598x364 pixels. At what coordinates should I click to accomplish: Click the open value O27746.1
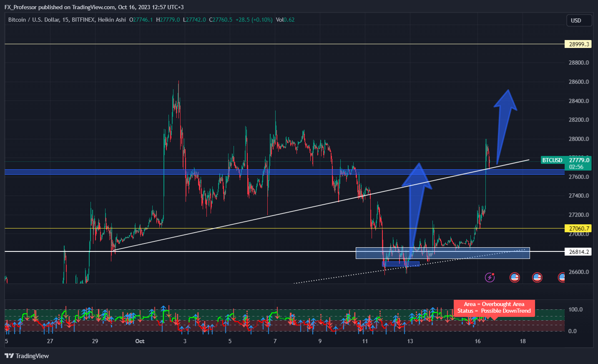(141, 20)
